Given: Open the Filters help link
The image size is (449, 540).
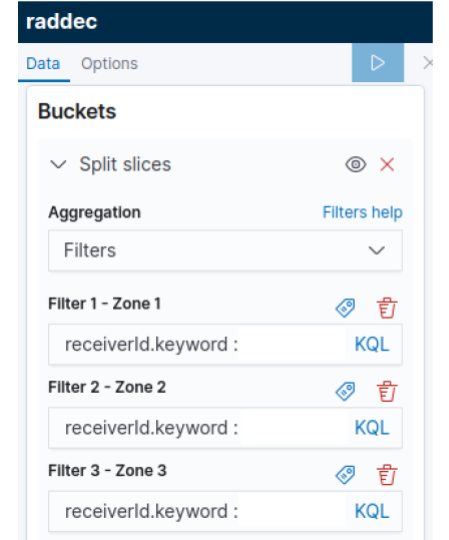Looking at the screenshot, I should click(362, 212).
